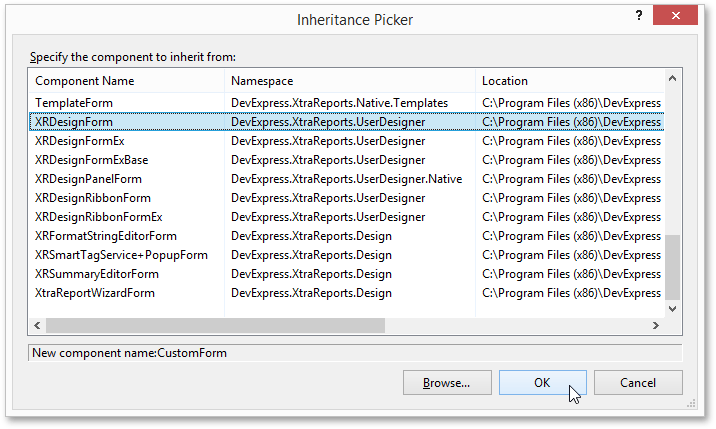Click the vertical scrollbar thumb

672,267
